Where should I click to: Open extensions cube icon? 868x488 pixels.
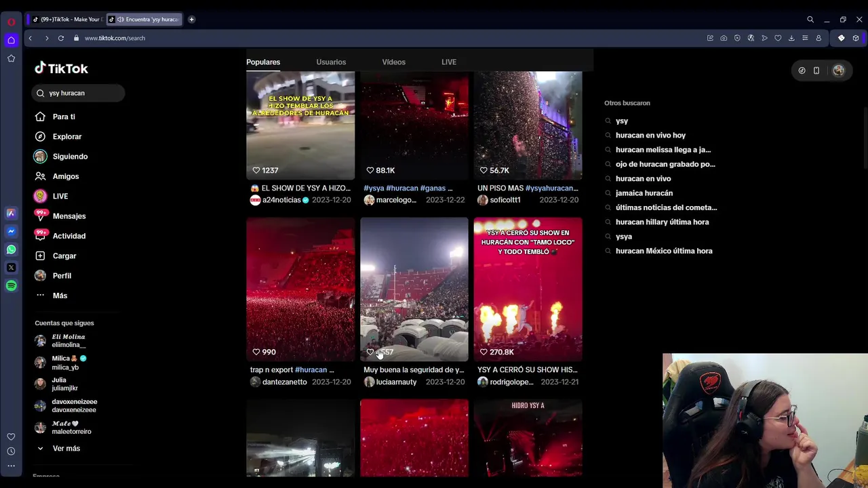[856, 38]
